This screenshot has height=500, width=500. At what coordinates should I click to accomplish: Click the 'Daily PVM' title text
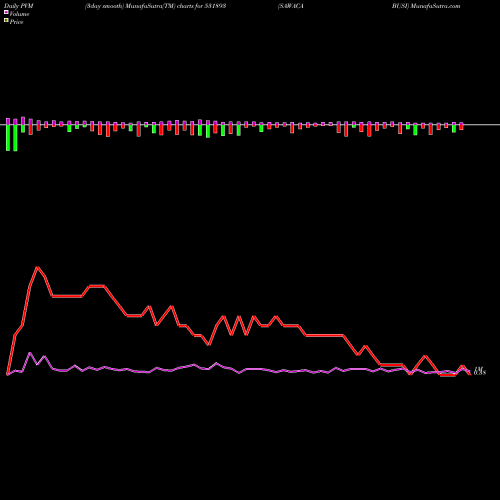pyautogui.click(x=19, y=6)
